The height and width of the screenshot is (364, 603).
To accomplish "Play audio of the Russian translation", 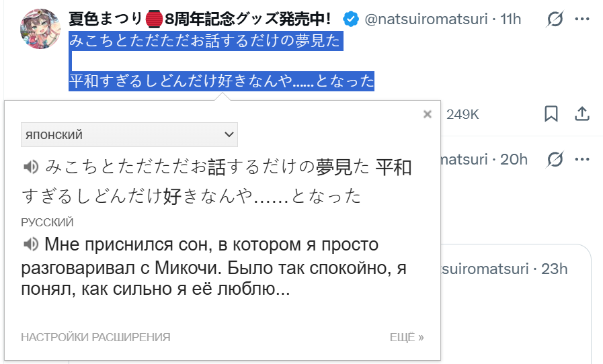I will (x=31, y=244).
